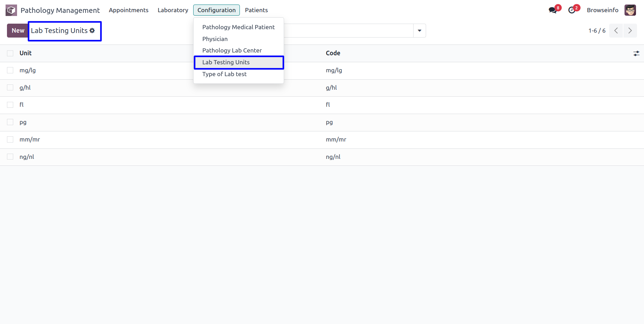Click the Lab Testing Units breadcrumb title
This screenshot has height=324, width=644.
59,31
